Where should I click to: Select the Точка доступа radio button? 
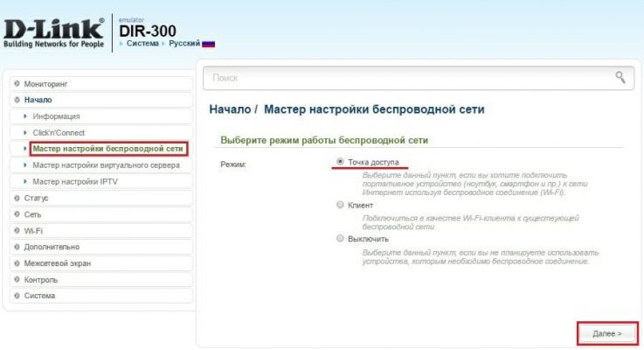340,162
